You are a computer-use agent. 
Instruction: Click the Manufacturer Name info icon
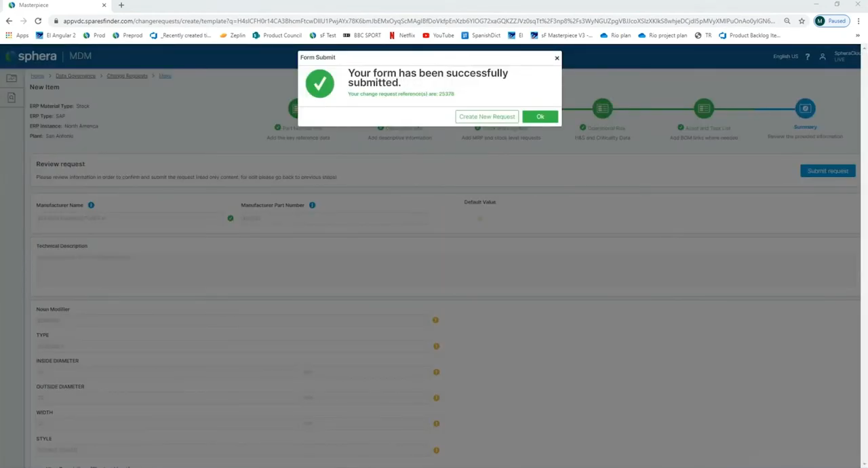point(91,205)
